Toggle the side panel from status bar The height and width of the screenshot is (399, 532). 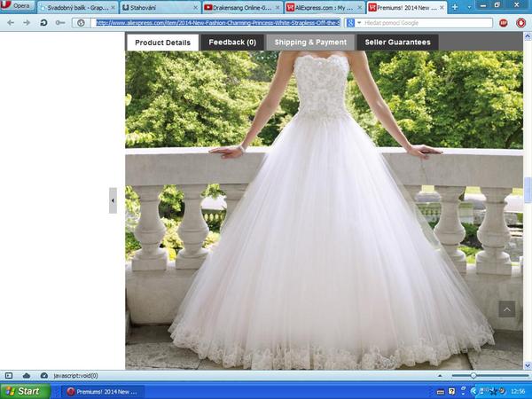coord(9,376)
